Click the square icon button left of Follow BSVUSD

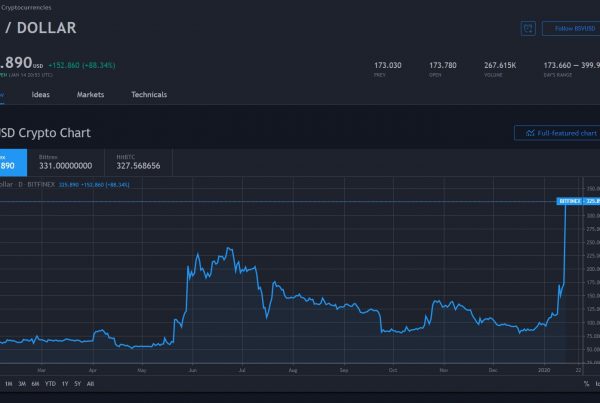(x=528, y=28)
